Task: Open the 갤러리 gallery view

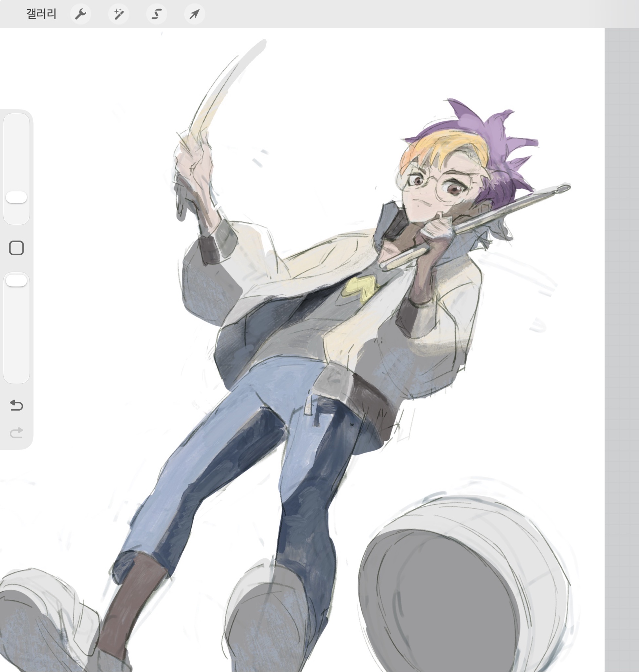Action: click(41, 14)
